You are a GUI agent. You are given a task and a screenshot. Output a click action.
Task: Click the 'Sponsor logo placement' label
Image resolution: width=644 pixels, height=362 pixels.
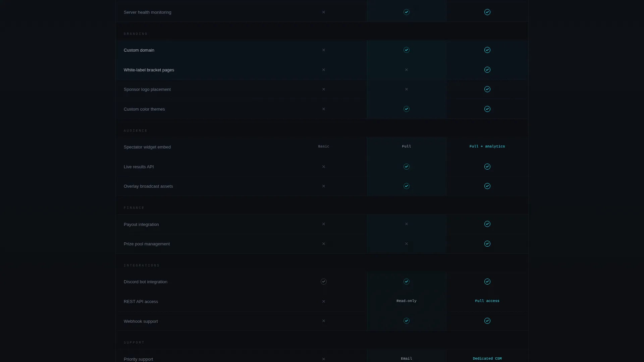click(x=147, y=89)
